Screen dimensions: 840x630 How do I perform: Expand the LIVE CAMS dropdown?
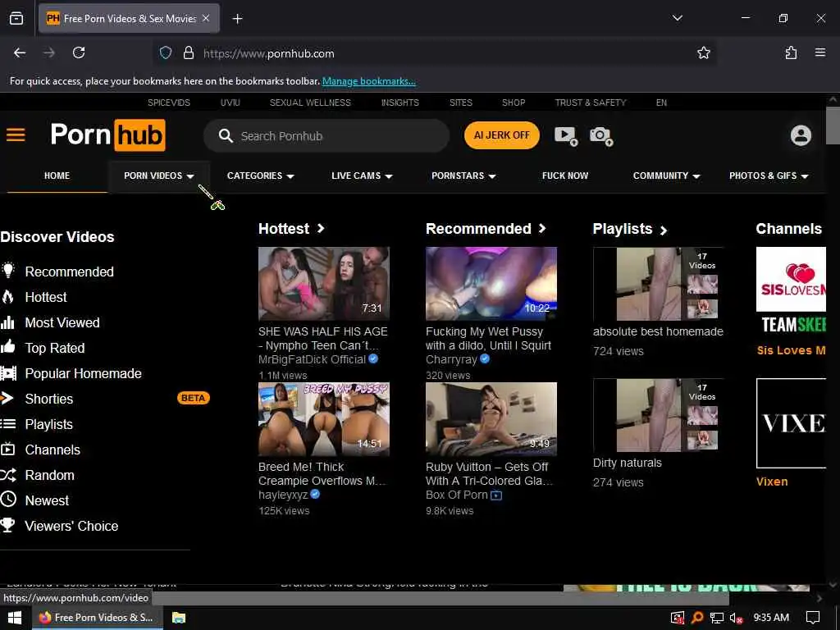tap(362, 176)
